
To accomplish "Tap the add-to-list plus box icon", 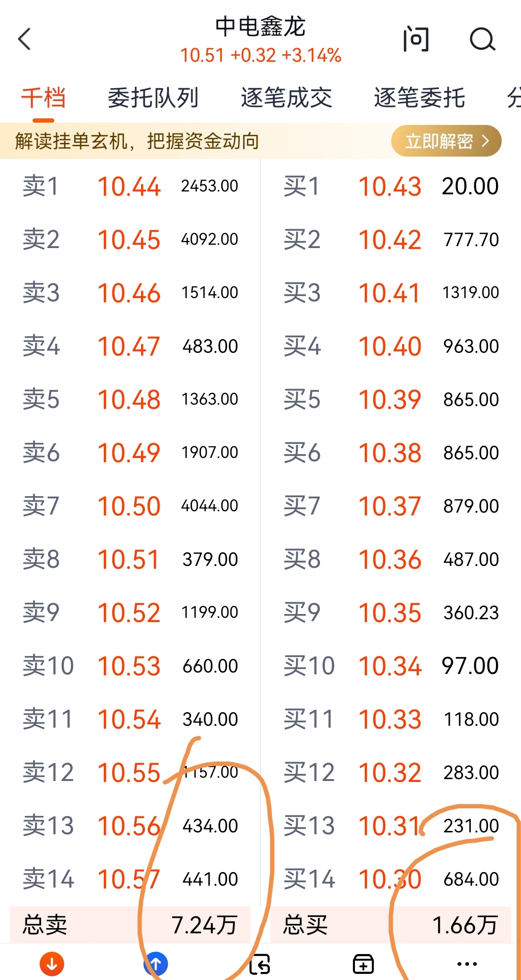I will pos(363,964).
